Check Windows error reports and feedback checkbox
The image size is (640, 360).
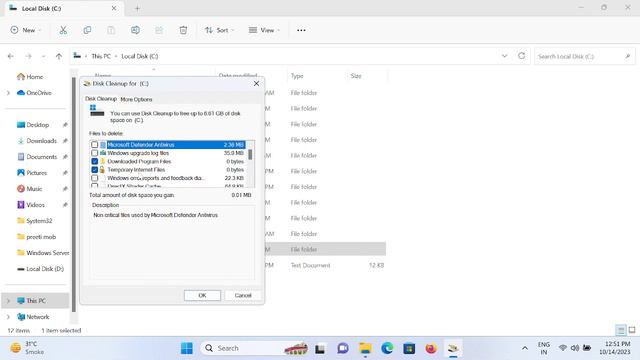[x=95, y=178]
